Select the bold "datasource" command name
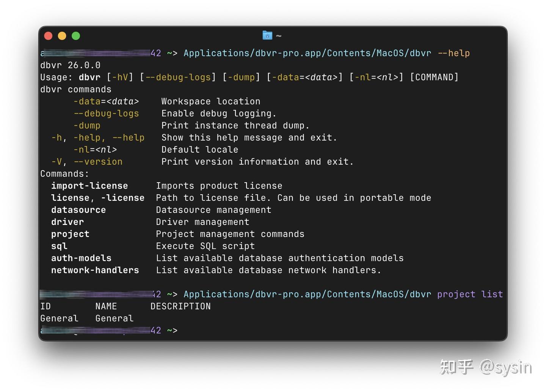The image size is (546, 392). point(78,210)
